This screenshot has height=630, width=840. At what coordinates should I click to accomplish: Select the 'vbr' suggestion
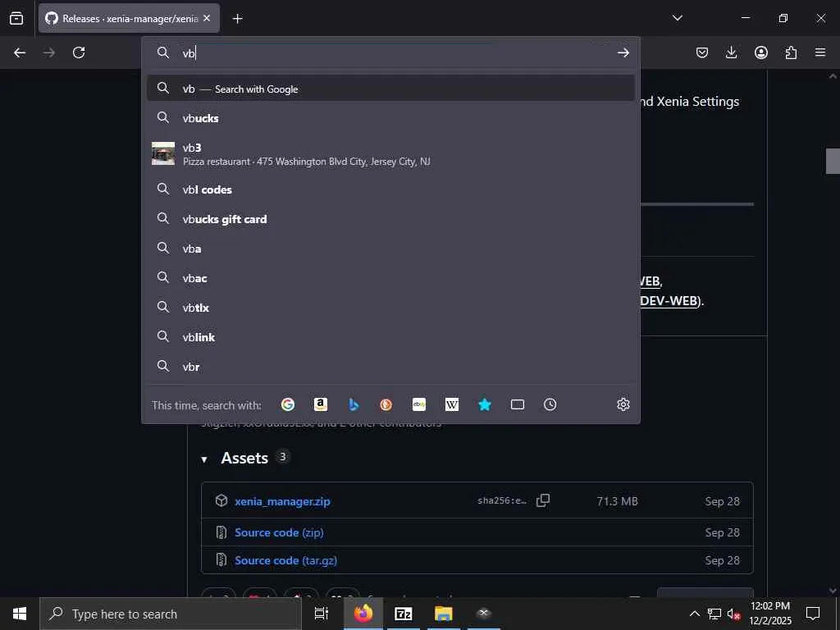[x=391, y=367]
